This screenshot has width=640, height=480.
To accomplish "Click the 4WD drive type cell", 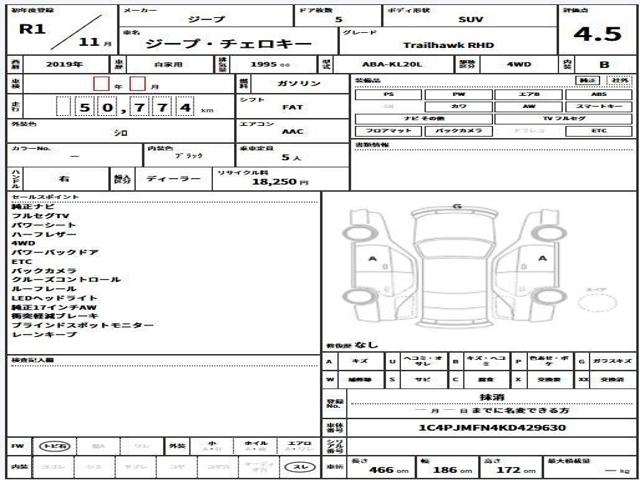I will coord(518,64).
